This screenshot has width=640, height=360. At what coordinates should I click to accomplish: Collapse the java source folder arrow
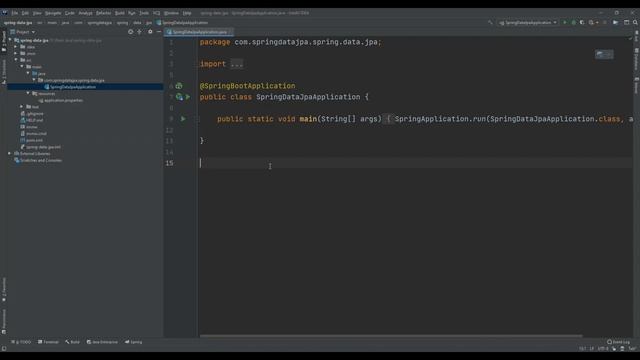(x=28, y=73)
